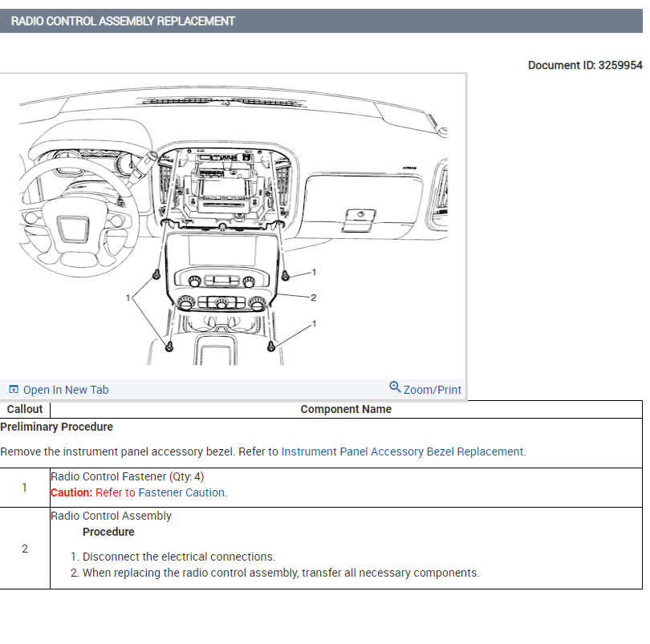
Task: Click the Radio Control Assembly row text
Action: [x=111, y=516]
